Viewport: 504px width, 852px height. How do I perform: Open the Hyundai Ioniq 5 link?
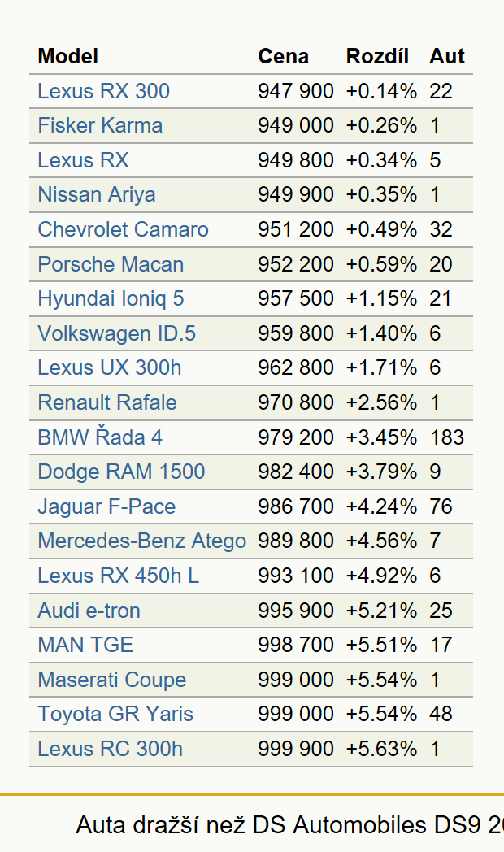click(111, 298)
